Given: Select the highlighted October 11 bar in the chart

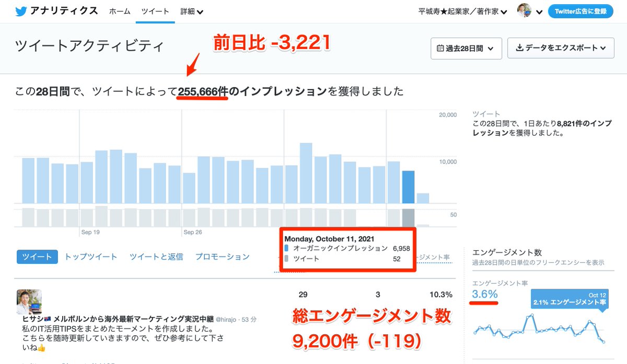Looking at the screenshot, I should coord(408,188).
